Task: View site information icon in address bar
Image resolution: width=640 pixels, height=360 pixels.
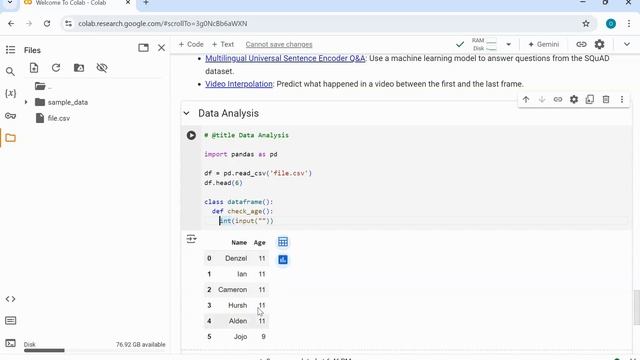Action: [x=68, y=24]
